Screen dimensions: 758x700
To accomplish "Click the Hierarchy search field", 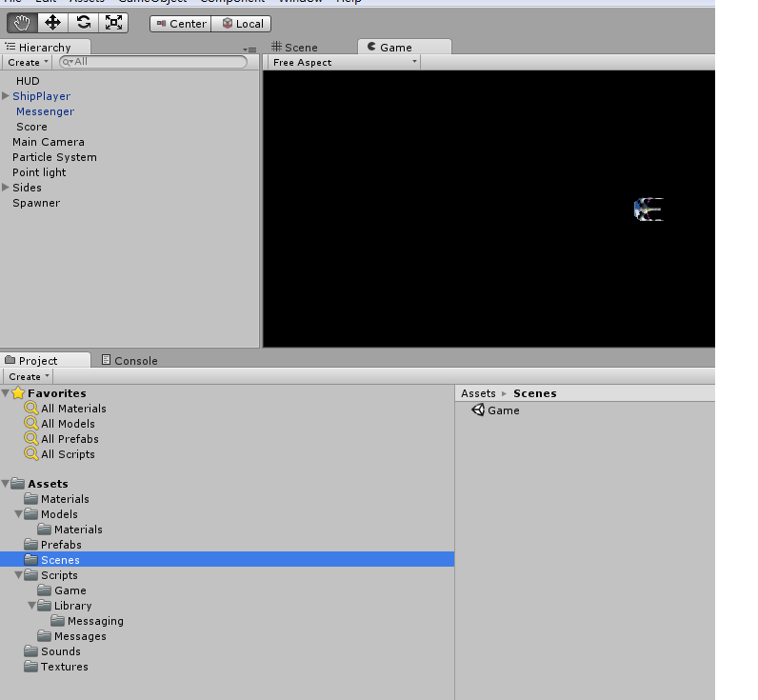I will (x=152, y=62).
